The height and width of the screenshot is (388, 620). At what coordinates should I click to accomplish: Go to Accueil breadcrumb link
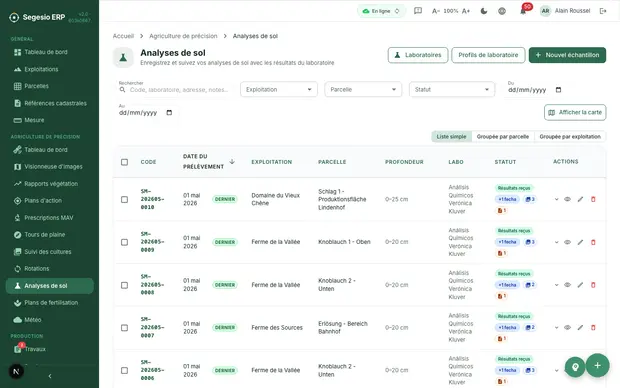[x=123, y=36]
